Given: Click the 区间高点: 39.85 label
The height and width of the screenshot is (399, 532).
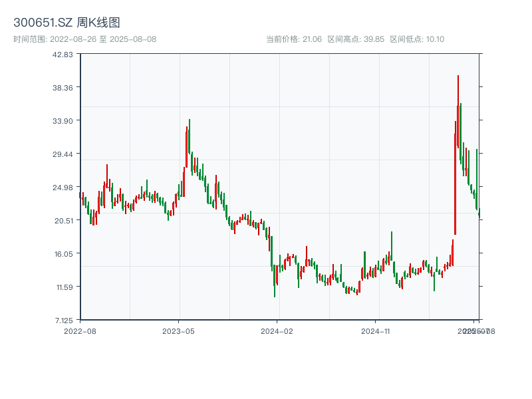Looking at the screenshot, I should (356, 39).
